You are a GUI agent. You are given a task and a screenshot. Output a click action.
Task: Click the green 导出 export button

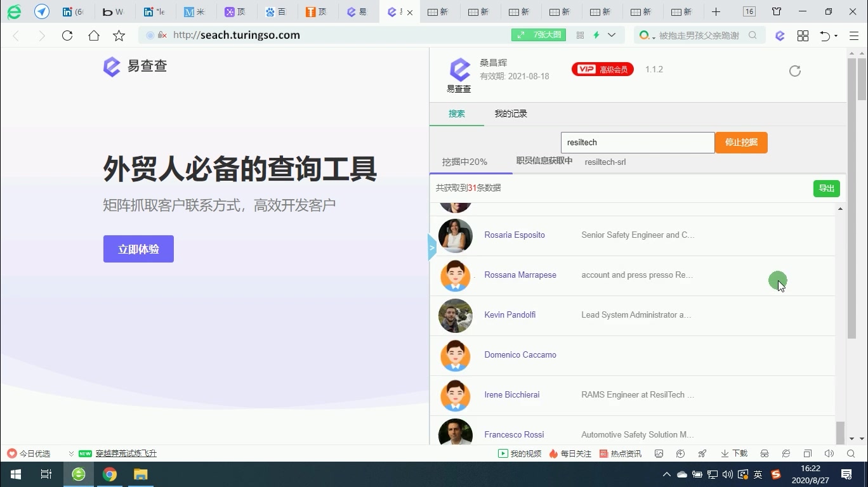tap(827, 188)
